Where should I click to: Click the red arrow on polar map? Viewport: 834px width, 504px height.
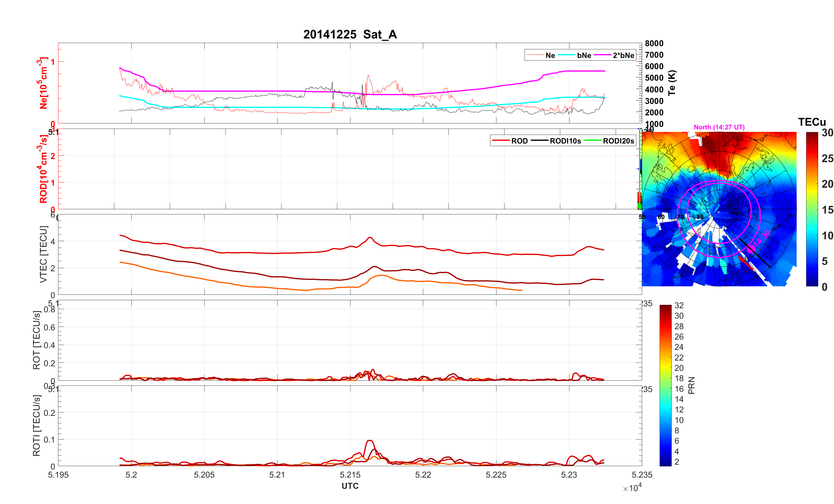click(x=746, y=263)
